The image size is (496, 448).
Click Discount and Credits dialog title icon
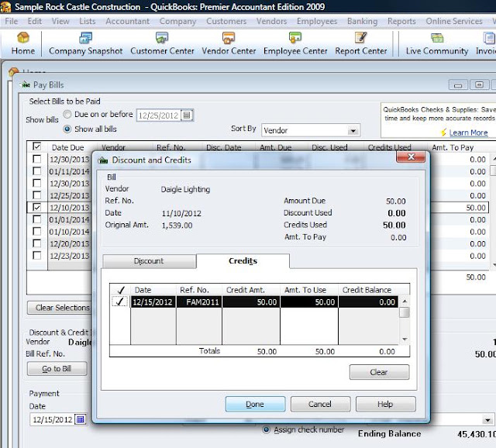tap(103, 160)
